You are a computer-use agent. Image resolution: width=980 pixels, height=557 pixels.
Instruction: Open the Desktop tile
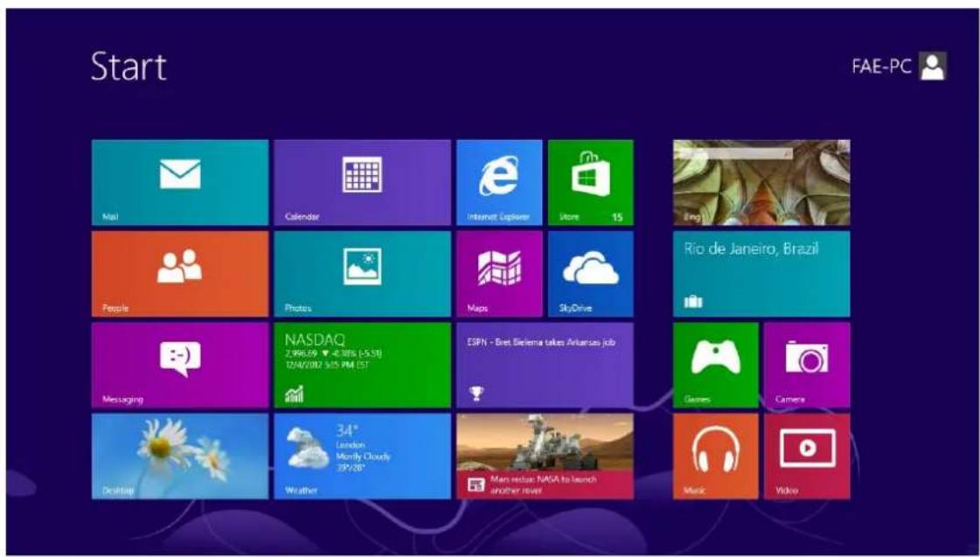[180, 456]
